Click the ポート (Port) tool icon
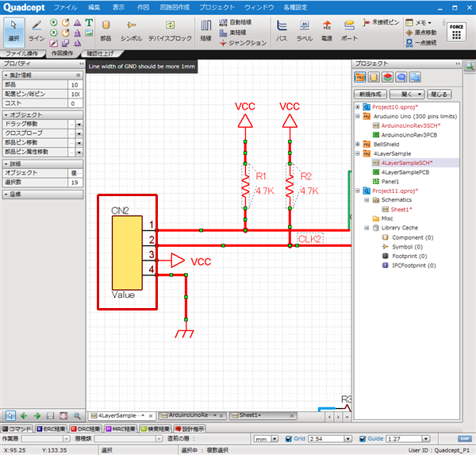 tap(349, 30)
